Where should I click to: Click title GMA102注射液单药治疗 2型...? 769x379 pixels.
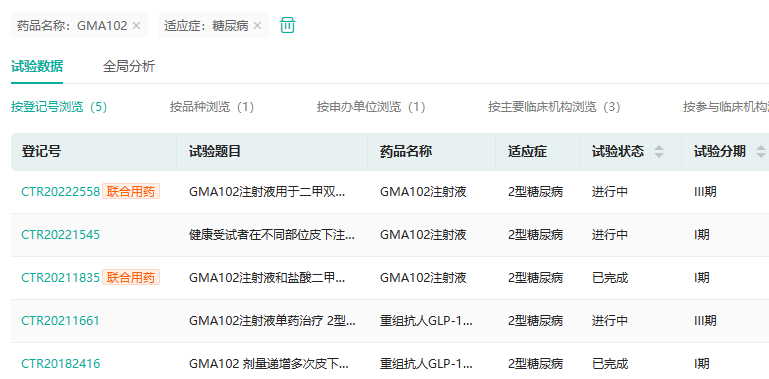coord(272,321)
